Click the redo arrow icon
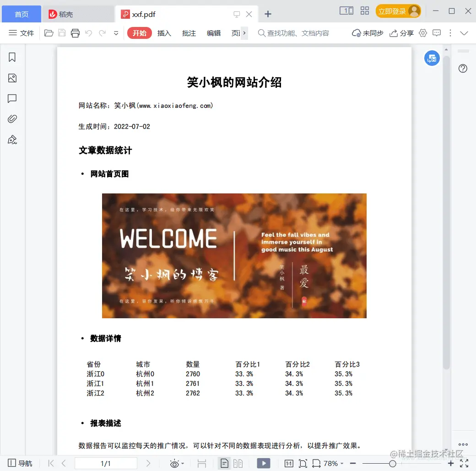The width and height of the screenshot is (476, 471). [103, 33]
